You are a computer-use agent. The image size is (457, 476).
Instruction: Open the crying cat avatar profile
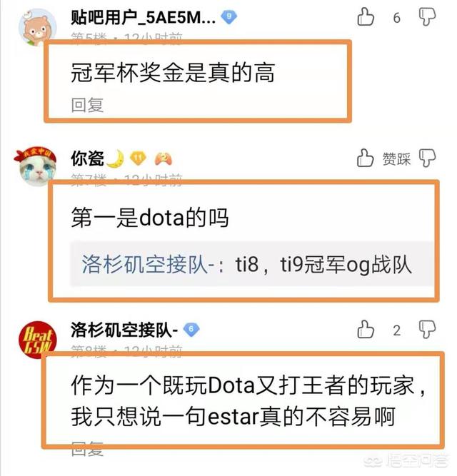click(36, 167)
